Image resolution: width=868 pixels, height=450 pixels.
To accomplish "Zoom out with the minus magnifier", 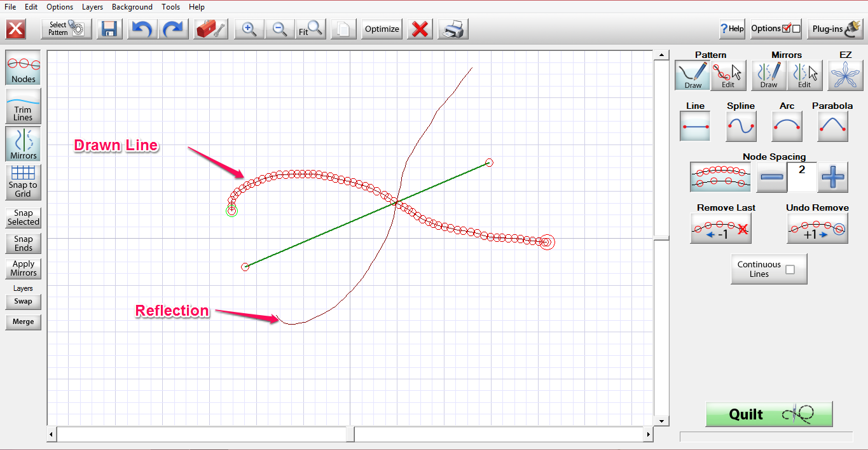I will 280,29.
